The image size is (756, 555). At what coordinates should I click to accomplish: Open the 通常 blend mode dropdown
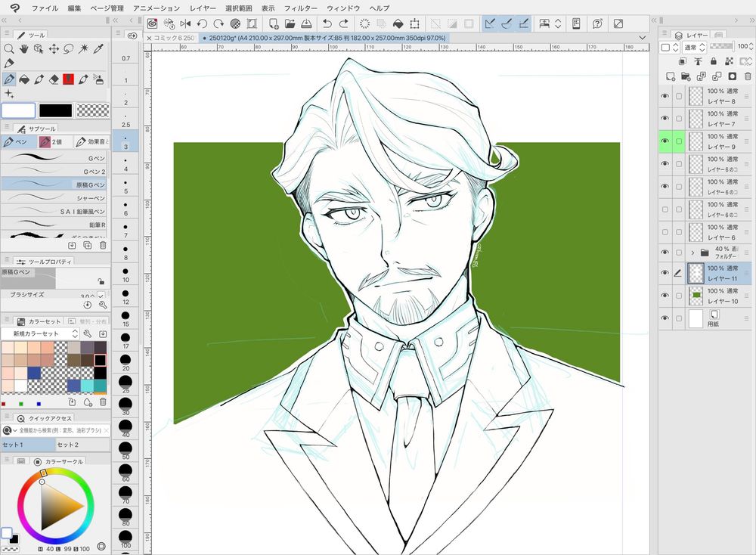[x=692, y=47]
